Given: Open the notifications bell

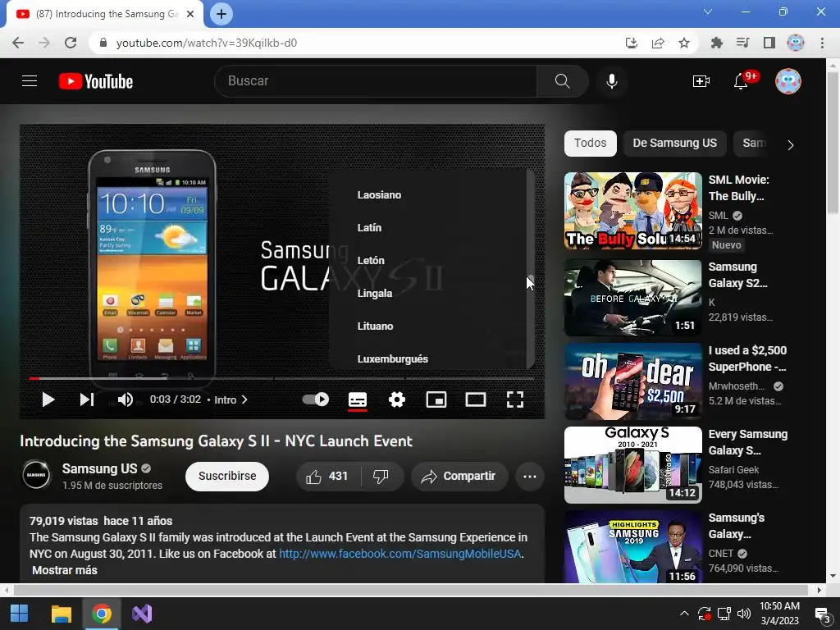Looking at the screenshot, I should click(742, 81).
